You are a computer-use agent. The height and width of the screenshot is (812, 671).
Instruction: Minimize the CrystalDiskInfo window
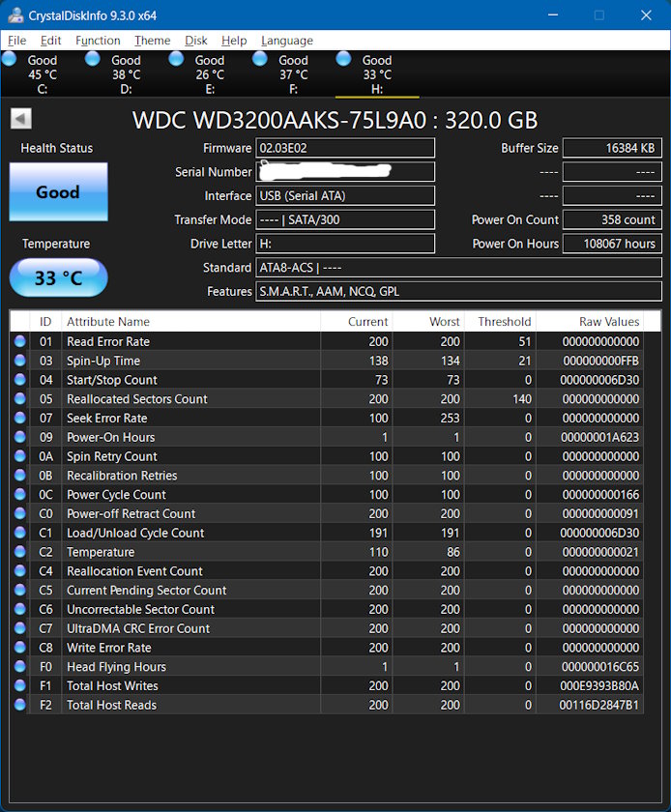click(553, 15)
